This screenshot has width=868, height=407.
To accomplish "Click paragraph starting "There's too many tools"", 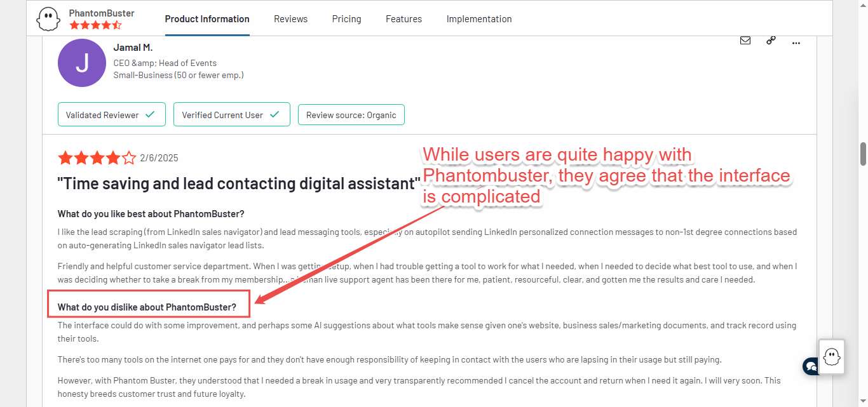I will 390,360.
